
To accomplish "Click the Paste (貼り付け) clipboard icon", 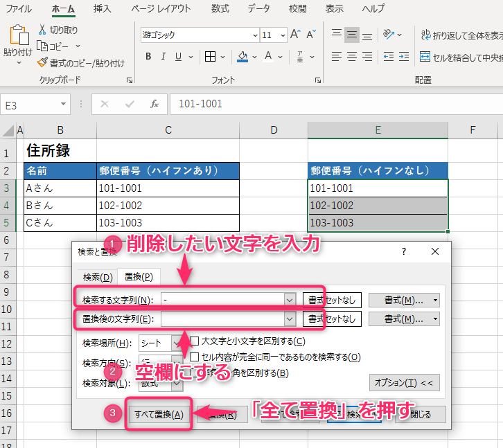I will (x=17, y=36).
